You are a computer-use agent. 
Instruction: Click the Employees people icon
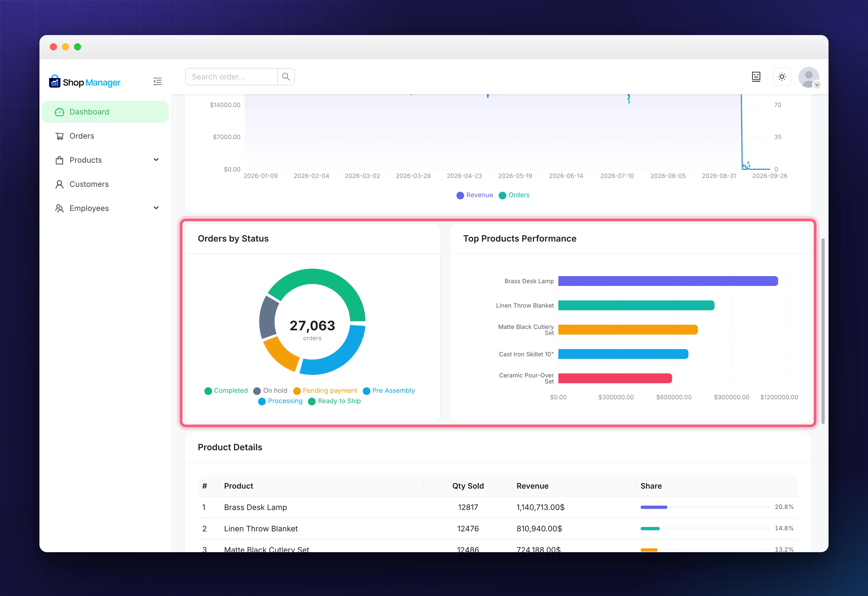tap(59, 208)
